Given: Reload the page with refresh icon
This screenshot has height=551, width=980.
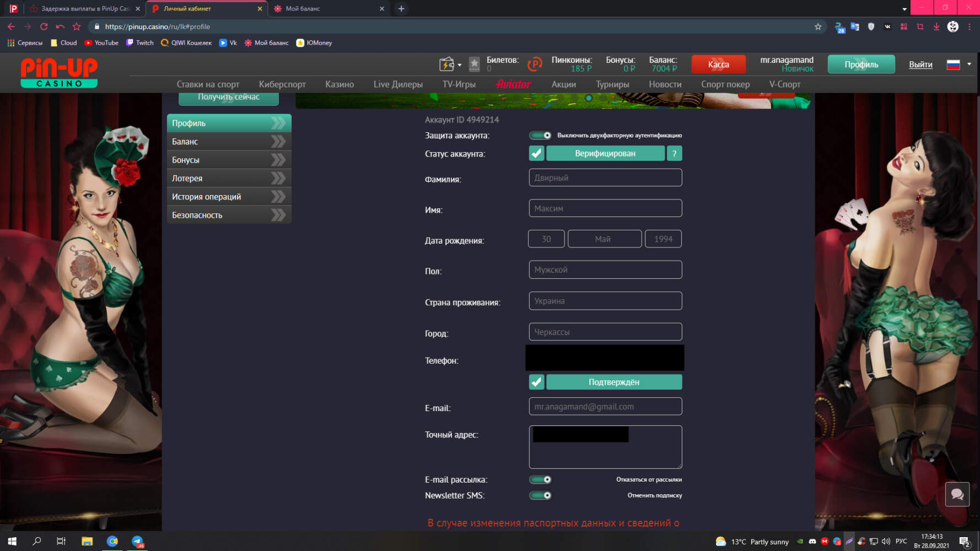Looking at the screenshot, I should pyautogui.click(x=44, y=26).
